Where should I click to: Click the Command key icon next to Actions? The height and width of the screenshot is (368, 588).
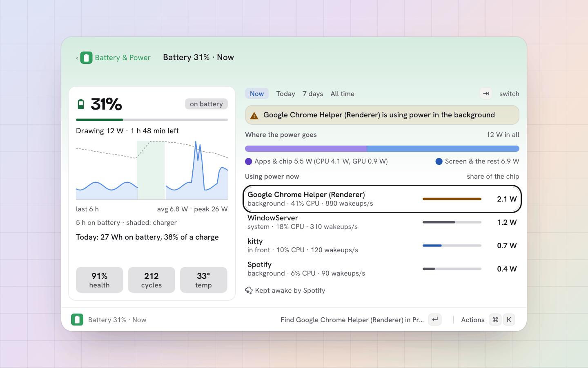[495, 320]
